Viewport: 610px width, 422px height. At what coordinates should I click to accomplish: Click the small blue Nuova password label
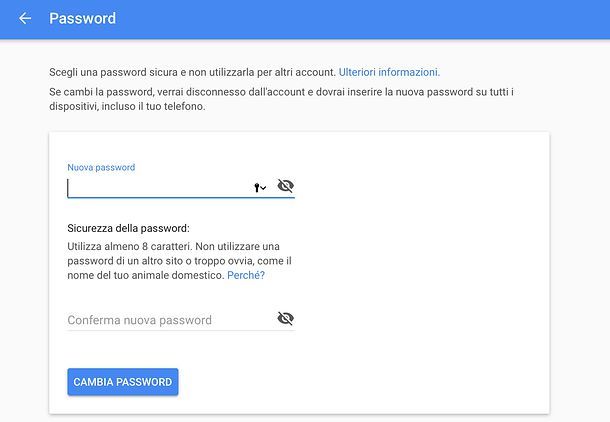101,167
